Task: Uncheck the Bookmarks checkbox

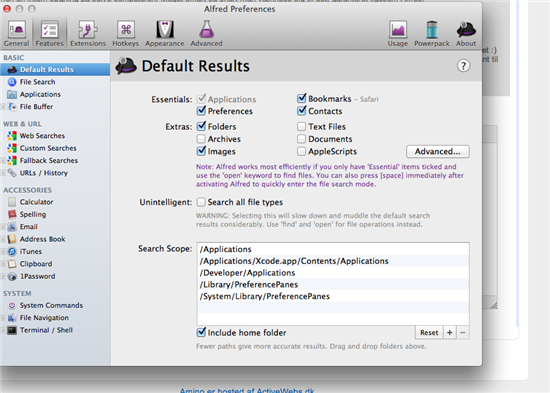Action: tap(301, 98)
